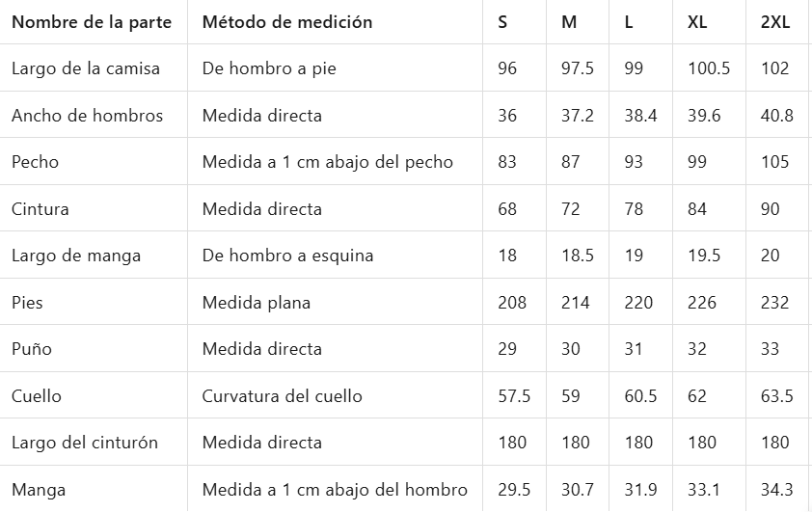Click the "Cintura" row label

[40, 209]
